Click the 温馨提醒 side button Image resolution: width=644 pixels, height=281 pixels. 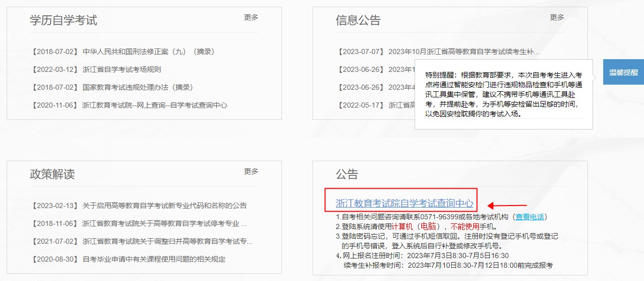pos(623,72)
